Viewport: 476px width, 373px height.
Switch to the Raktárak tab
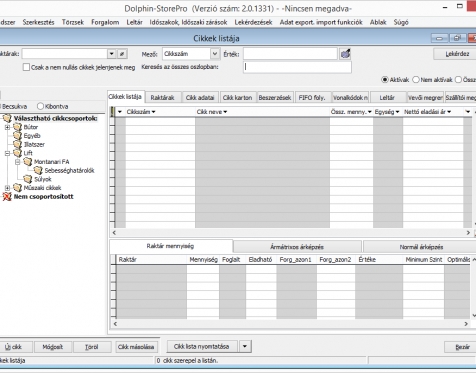pyautogui.click(x=162, y=97)
